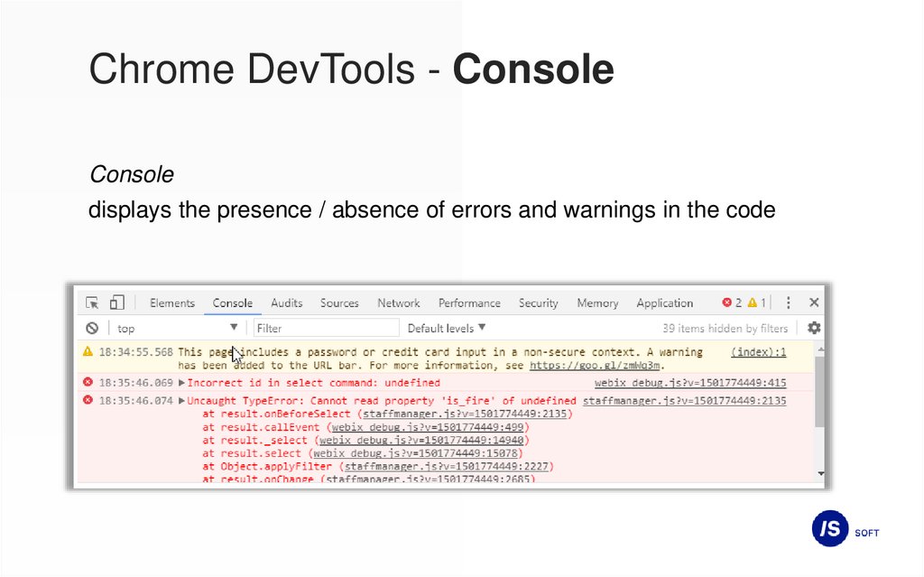
Task: Click the JS Soft logo
Action: pyautogui.click(x=830, y=530)
